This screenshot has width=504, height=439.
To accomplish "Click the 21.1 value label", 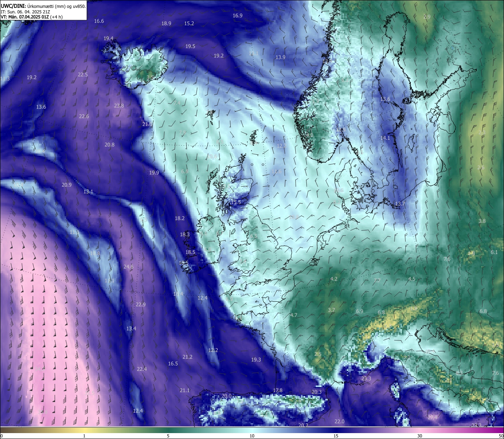I will (x=185, y=391).
